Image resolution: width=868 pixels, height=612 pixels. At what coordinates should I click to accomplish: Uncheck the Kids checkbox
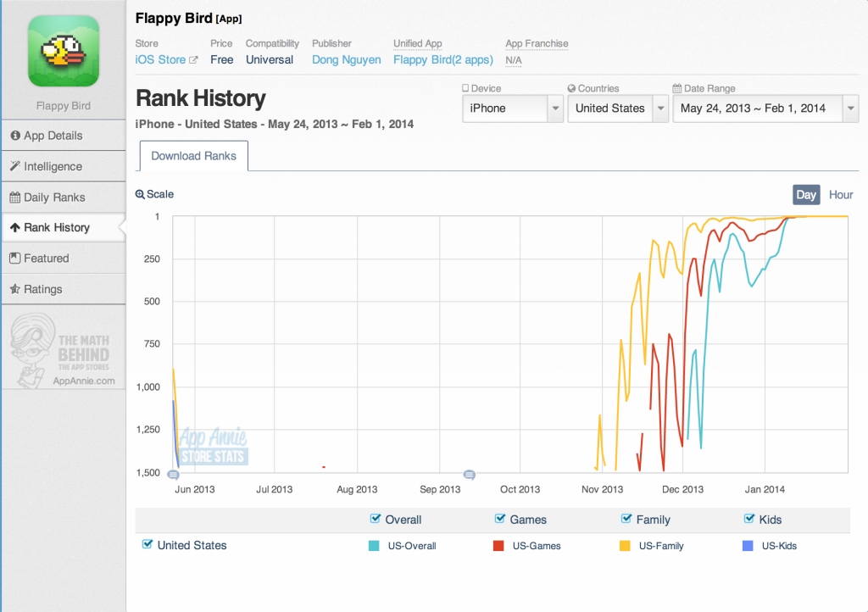tap(749, 519)
